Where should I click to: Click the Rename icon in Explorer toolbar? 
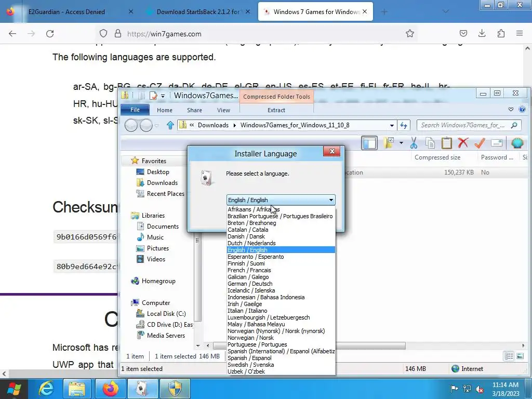pos(496,143)
